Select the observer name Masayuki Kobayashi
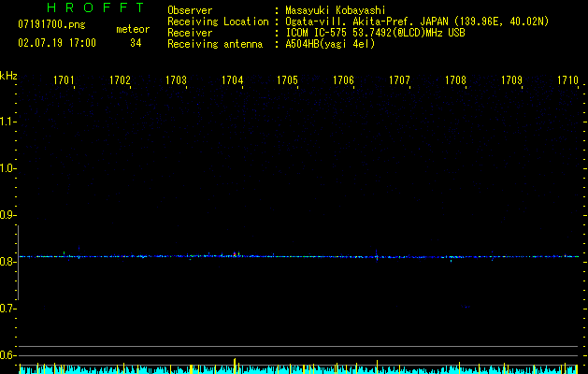588x374 pixels. coord(336,10)
